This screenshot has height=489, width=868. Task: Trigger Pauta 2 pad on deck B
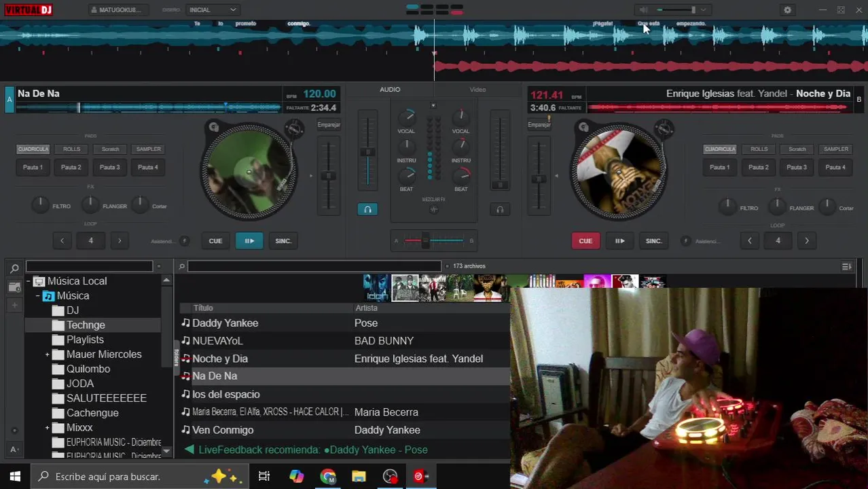point(759,167)
